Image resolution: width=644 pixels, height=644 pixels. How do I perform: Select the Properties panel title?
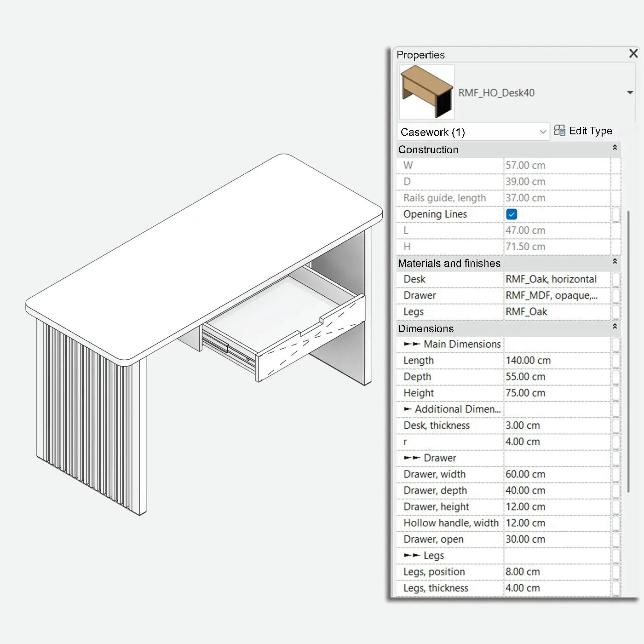tap(420, 54)
